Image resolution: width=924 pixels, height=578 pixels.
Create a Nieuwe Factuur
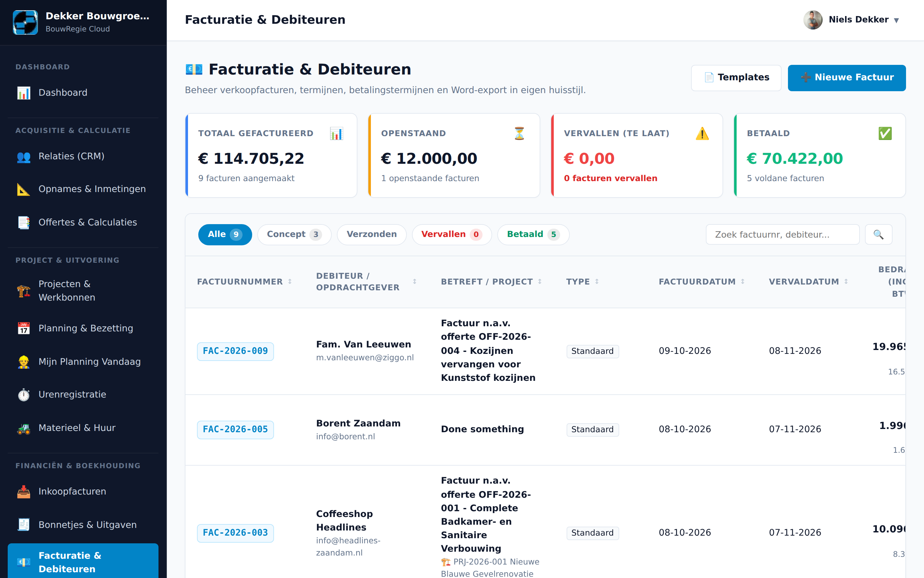tap(846, 78)
